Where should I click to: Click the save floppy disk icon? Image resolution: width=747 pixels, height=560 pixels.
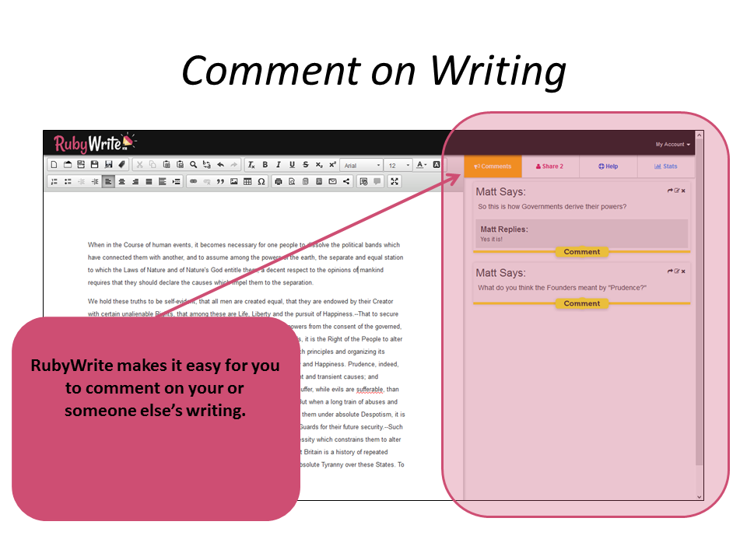(94, 165)
